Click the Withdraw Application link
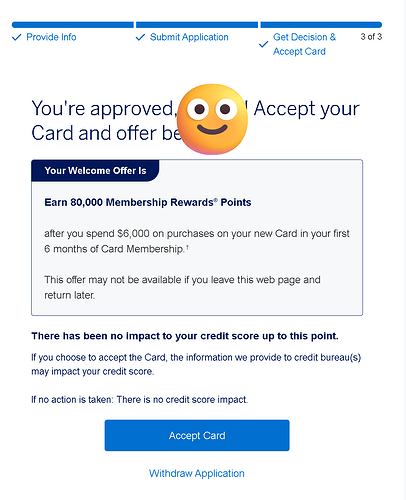 [197, 473]
